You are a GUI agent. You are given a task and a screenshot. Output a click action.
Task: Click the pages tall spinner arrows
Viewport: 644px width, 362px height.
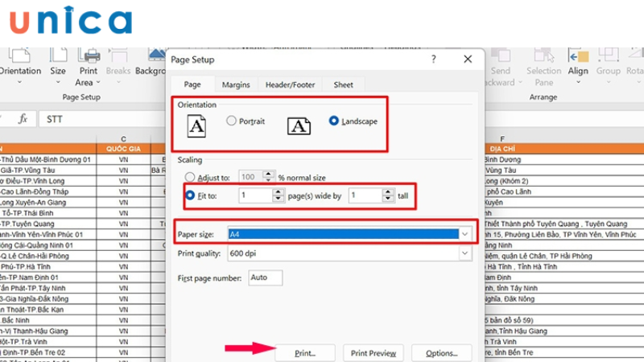(388, 195)
